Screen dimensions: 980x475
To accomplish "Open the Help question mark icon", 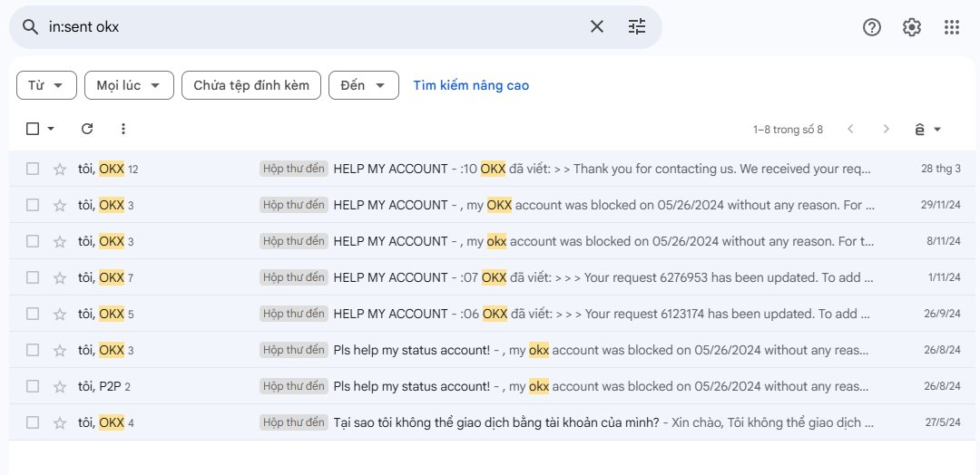I will pos(872,27).
